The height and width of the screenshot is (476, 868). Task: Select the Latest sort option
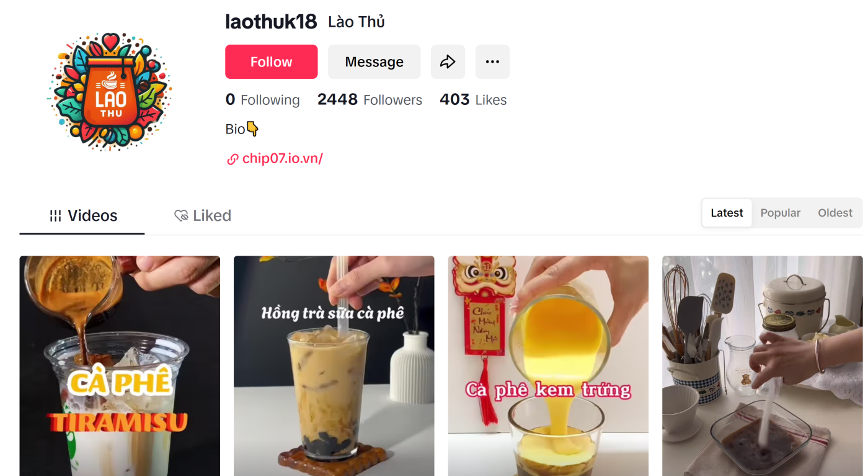coord(727,213)
